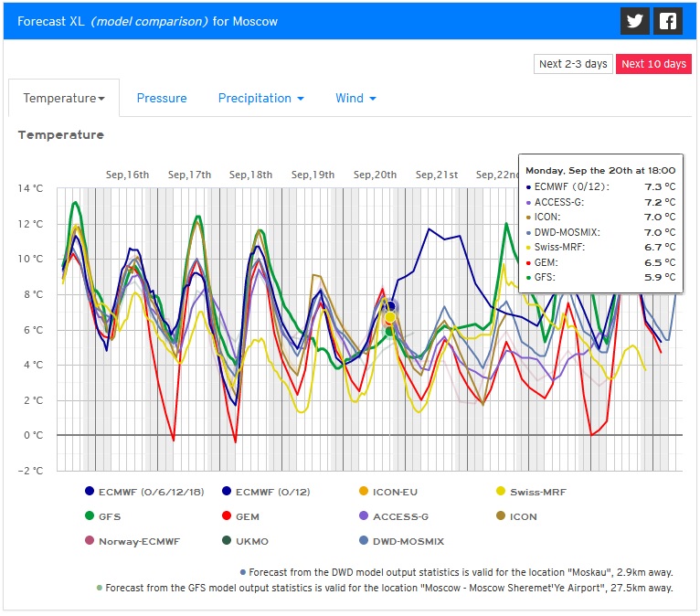Click the ICON 7.0 °C tooltip row

tap(601, 217)
